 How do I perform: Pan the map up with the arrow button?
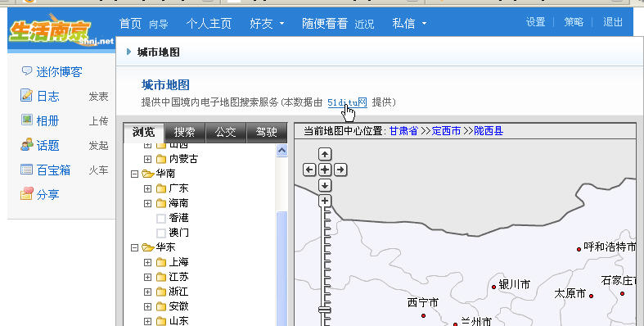click(x=325, y=154)
